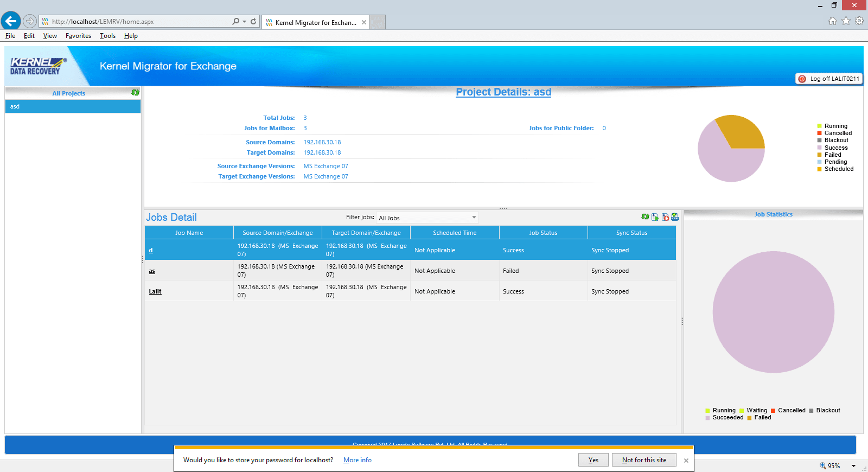This screenshot has height=472, width=868.
Task: Open the Help menu
Action: click(131, 36)
